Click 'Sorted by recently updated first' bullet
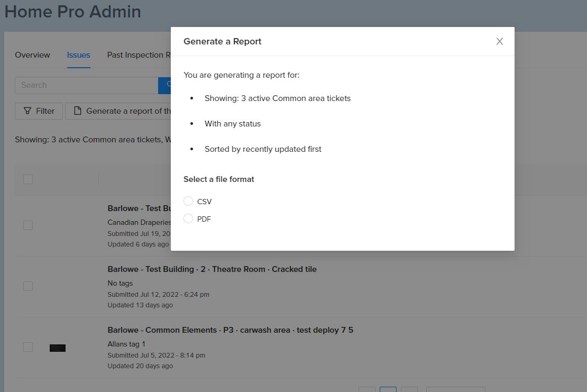587x392 pixels. coord(263,149)
